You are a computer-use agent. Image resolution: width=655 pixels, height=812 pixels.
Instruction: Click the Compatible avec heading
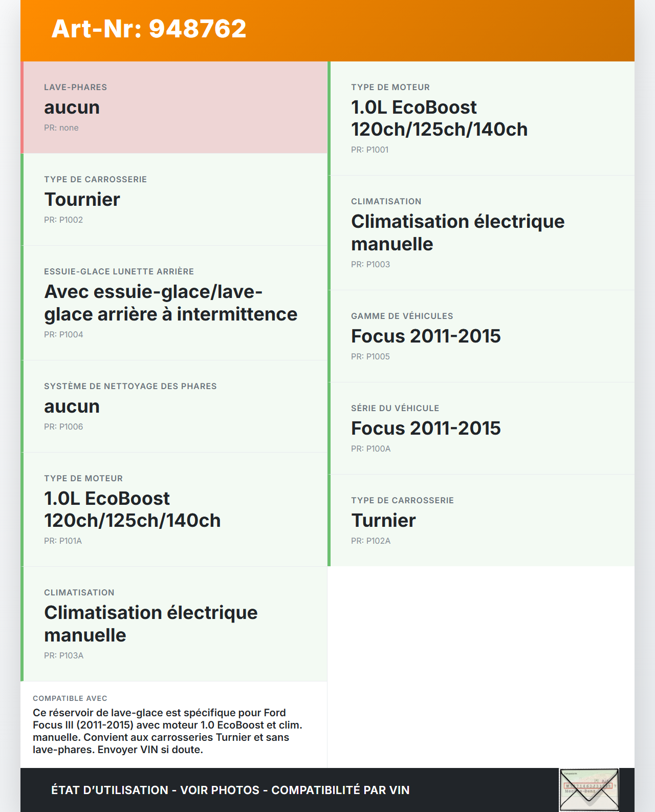click(70, 698)
